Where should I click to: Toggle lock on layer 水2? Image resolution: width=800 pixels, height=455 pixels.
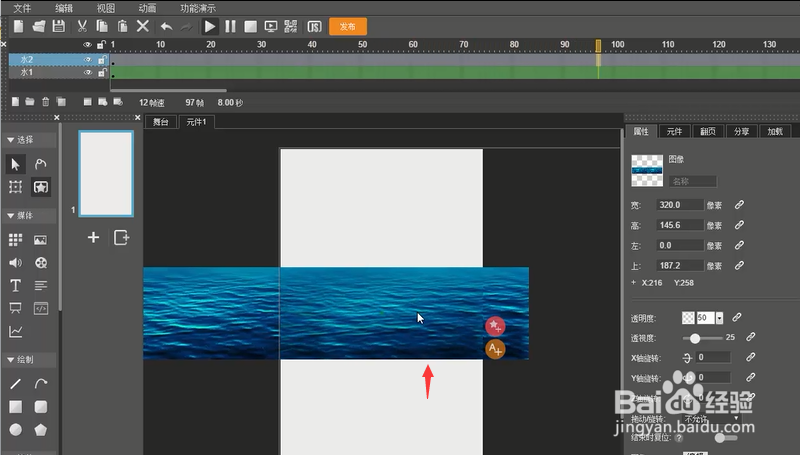(102, 60)
